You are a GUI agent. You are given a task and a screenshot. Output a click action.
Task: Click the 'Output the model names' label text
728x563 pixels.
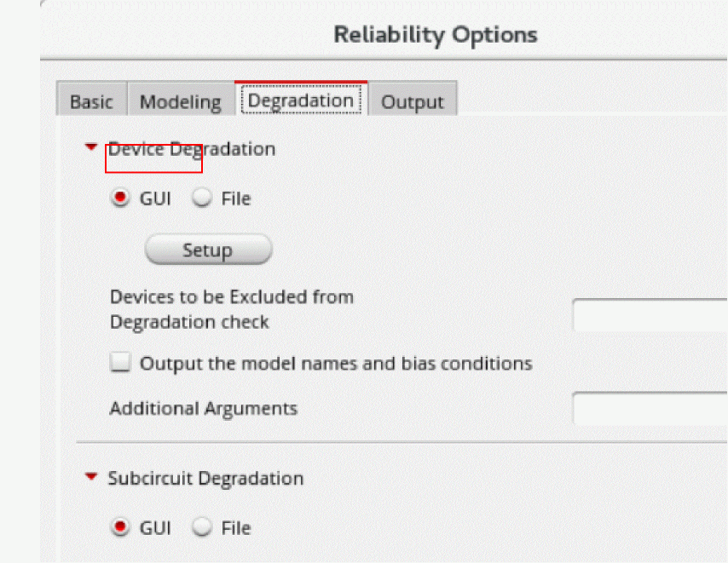336,364
